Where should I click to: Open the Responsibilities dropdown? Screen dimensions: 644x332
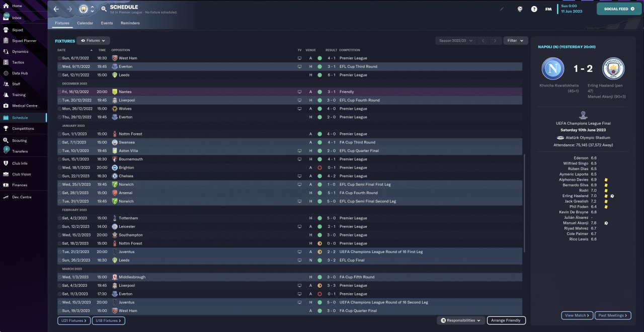[x=460, y=320]
